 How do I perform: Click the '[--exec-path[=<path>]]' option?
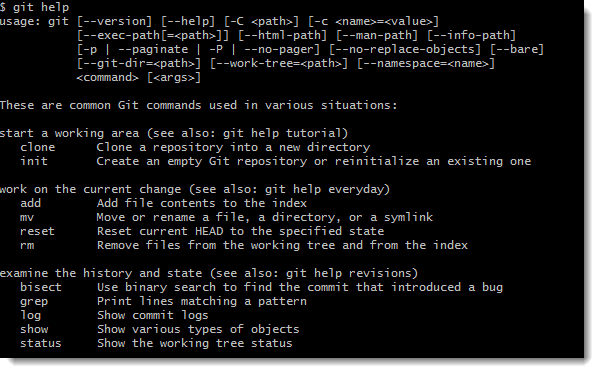point(153,35)
